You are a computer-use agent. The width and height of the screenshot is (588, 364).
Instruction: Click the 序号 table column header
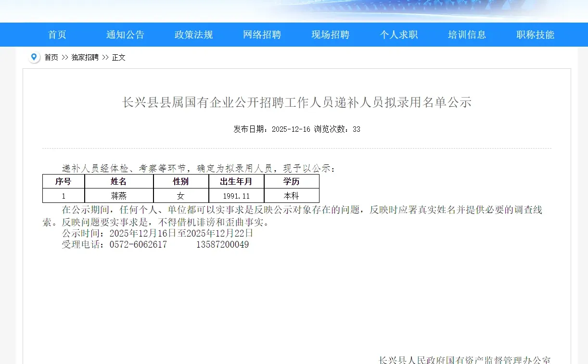click(63, 181)
